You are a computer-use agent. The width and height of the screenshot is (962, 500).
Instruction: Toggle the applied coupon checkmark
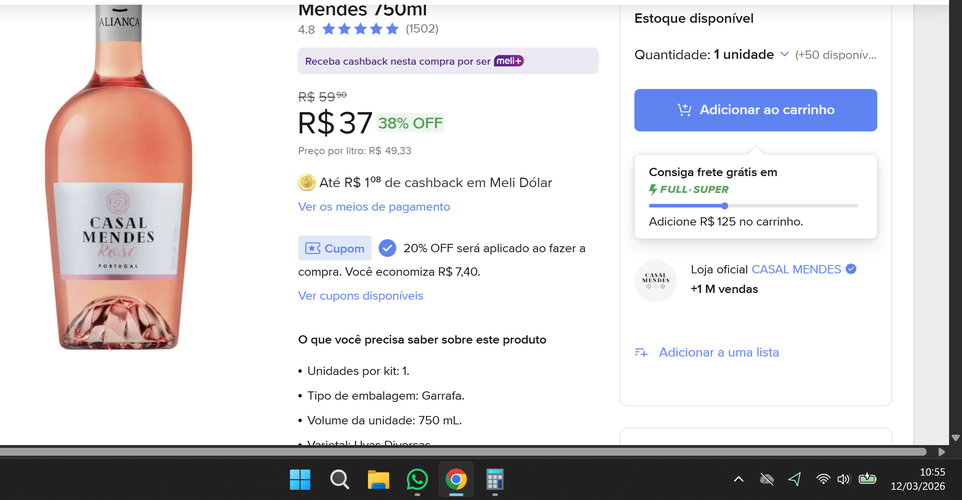tap(387, 248)
